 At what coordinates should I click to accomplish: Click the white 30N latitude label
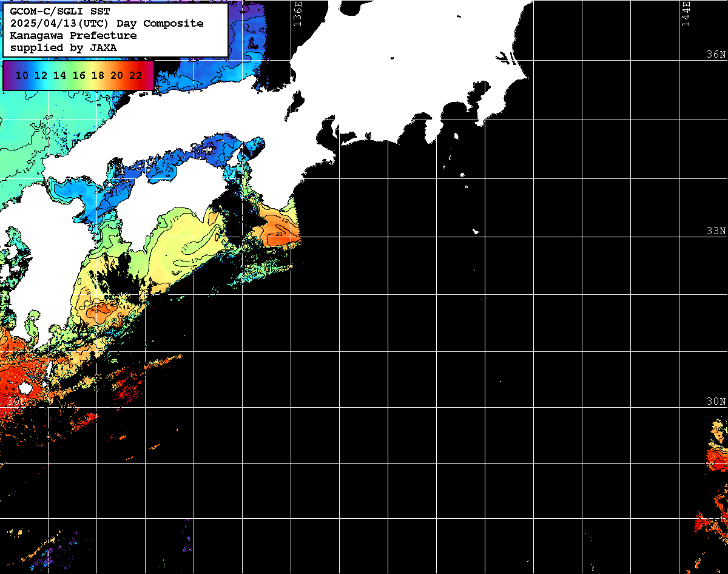(x=716, y=402)
